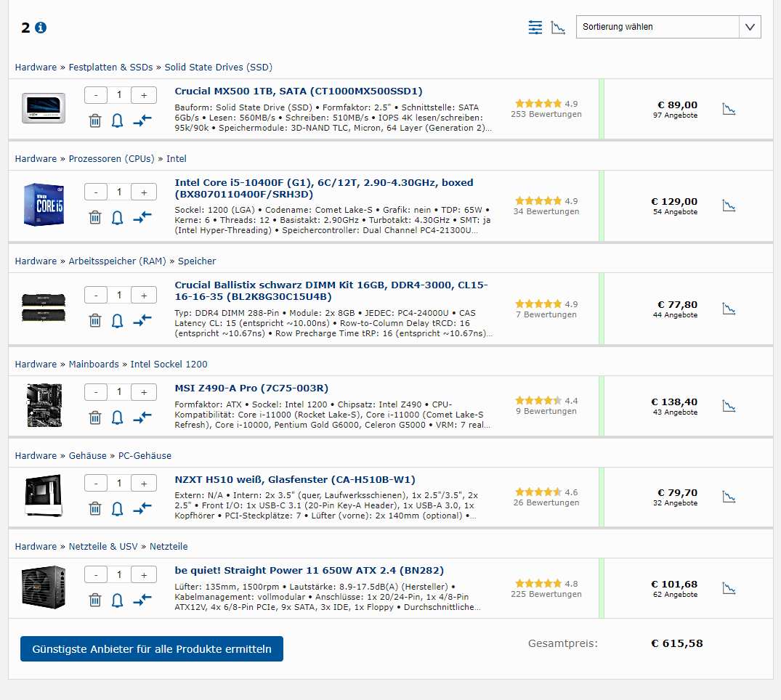Viewport: 781px width, 700px height.
Task: Click the info icon next to 2
Action: [x=41, y=28]
